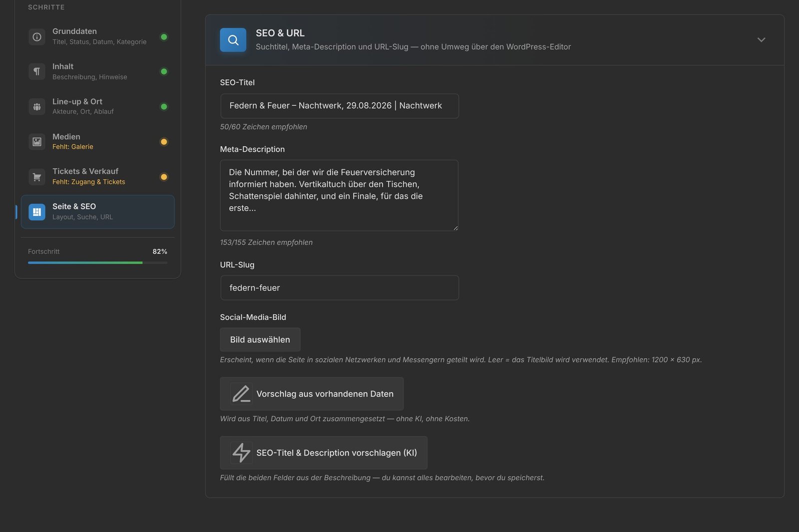Click the orange status dot beside Medien
799x532 pixels.
(x=164, y=142)
